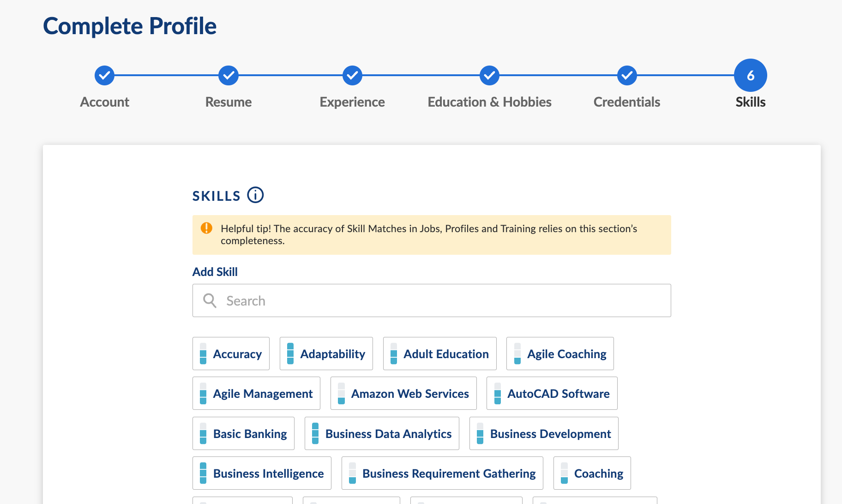This screenshot has height=504, width=842.
Task: Click the Business Requirement Gathering skill
Action: pyautogui.click(x=442, y=474)
